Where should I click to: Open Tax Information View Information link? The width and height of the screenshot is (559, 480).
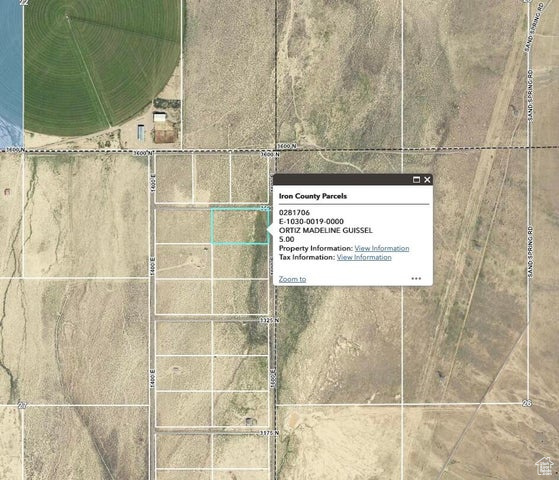(364, 257)
